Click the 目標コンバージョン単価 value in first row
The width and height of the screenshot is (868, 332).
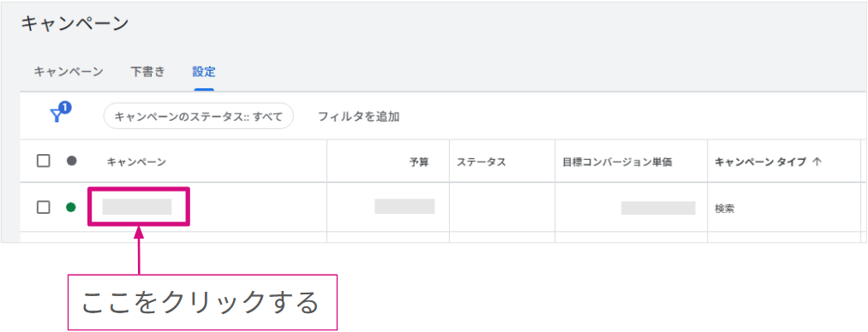(658, 208)
